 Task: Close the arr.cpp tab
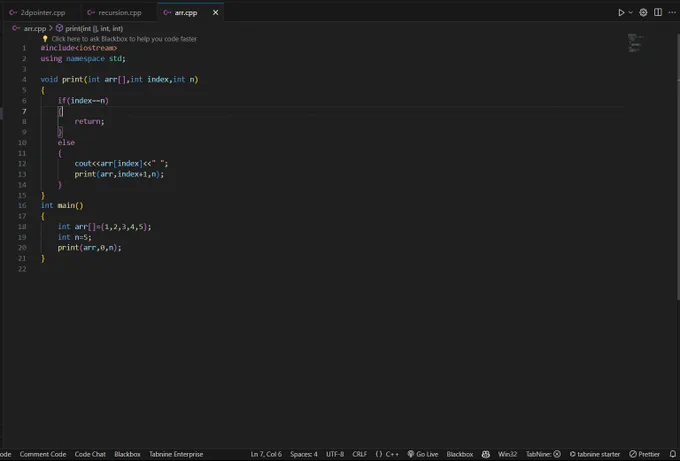(x=216, y=13)
